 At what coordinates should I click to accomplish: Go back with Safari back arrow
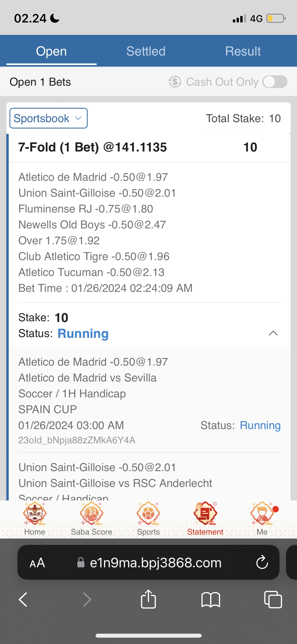coord(23,599)
